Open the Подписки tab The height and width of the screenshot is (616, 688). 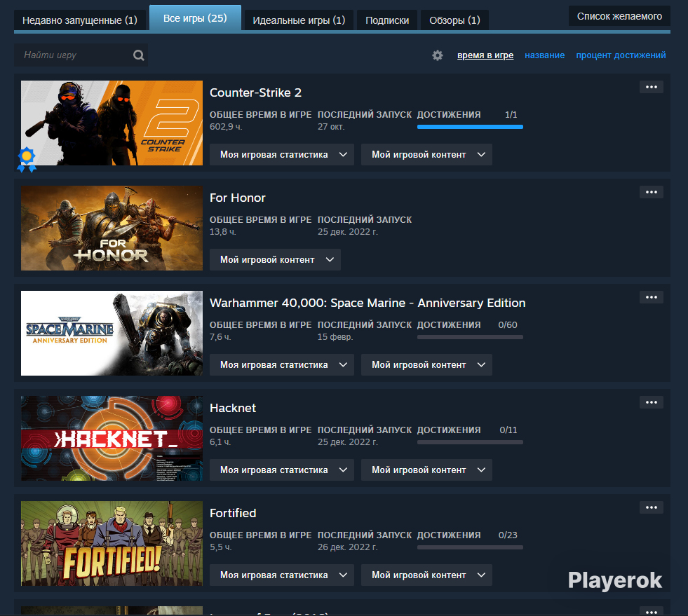[x=387, y=20]
